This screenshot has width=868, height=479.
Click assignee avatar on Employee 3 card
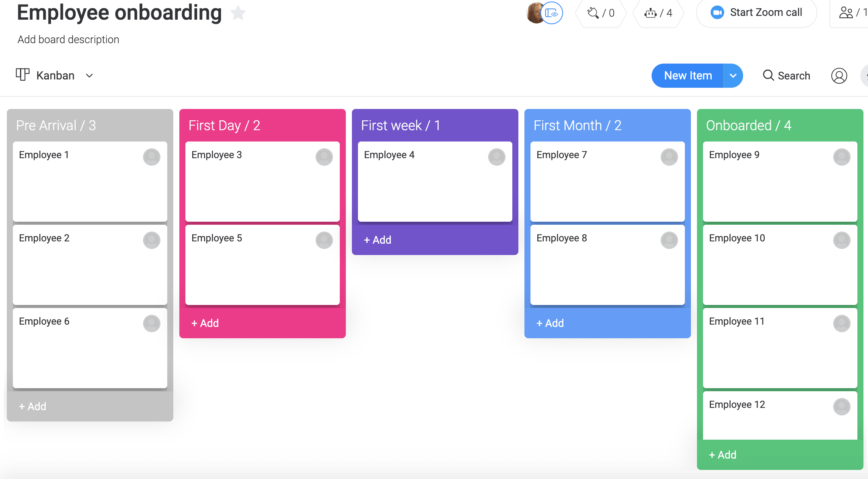click(x=324, y=157)
